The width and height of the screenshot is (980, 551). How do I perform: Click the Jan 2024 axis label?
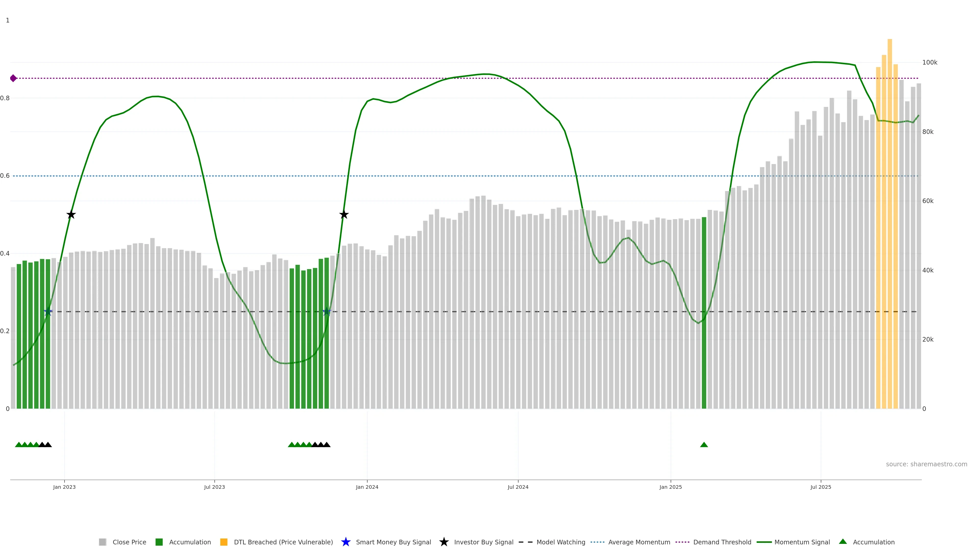pyautogui.click(x=367, y=487)
